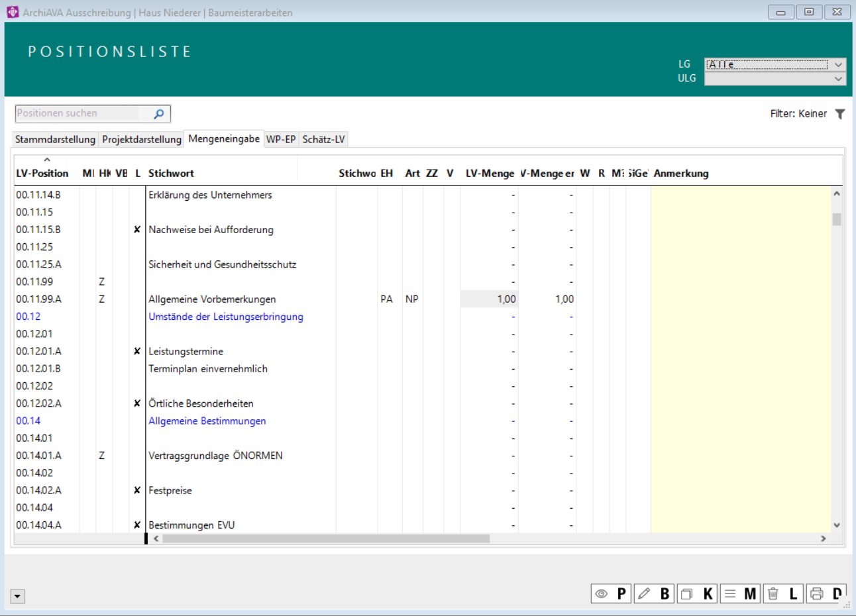Click the Anmerkung cell for Allgemeine Vorbemerkungen
The image size is (856, 616).
pyautogui.click(x=741, y=299)
